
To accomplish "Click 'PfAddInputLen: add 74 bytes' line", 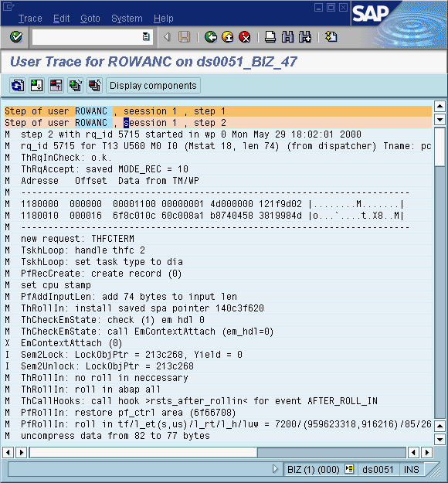I will click(x=129, y=296).
